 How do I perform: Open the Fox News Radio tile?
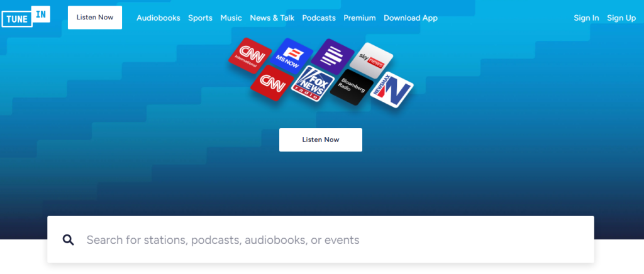312,84
